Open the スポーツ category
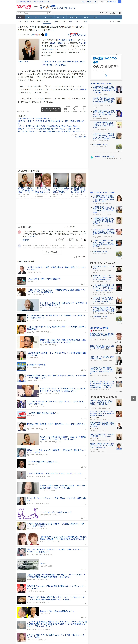Image resolution: width=138 pixels, height=644 pixels. tap(56, 21)
